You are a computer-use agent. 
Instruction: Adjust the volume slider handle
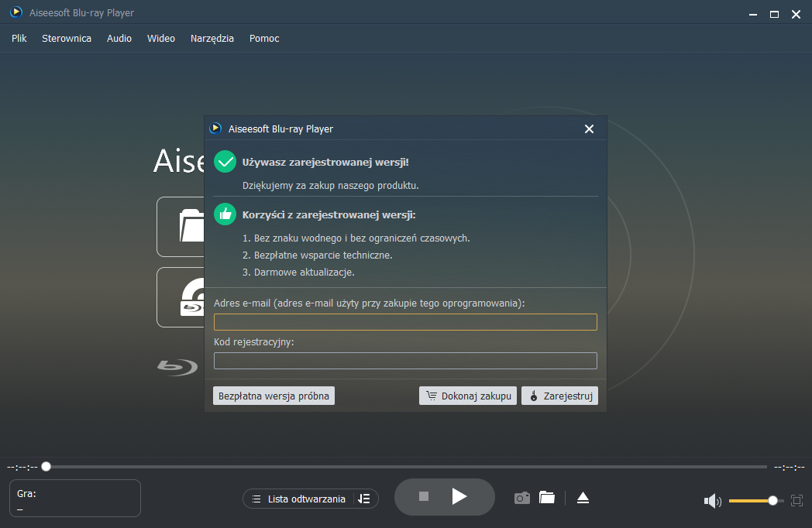pos(772,501)
